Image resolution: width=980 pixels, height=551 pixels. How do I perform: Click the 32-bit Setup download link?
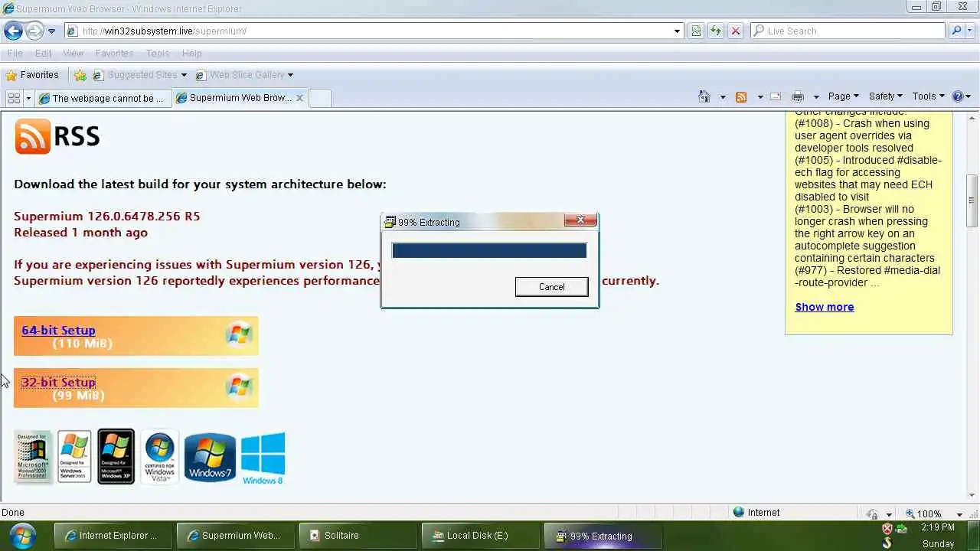point(58,383)
